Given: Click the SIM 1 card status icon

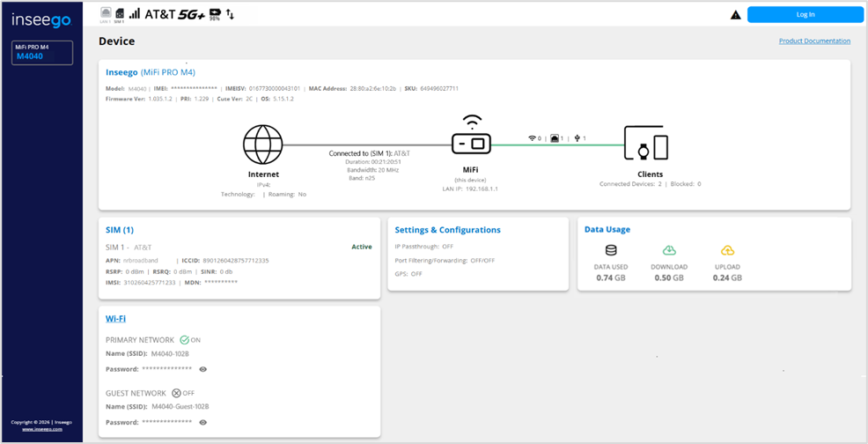Looking at the screenshot, I should pyautogui.click(x=118, y=13).
